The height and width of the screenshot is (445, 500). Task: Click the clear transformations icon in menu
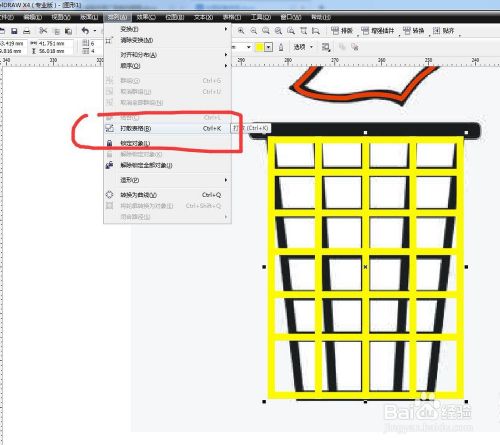(x=108, y=41)
